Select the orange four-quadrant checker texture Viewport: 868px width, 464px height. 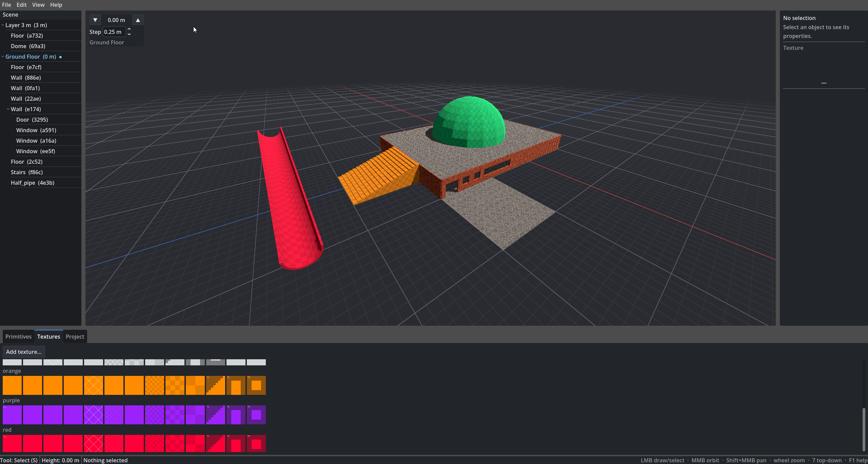[195, 385]
